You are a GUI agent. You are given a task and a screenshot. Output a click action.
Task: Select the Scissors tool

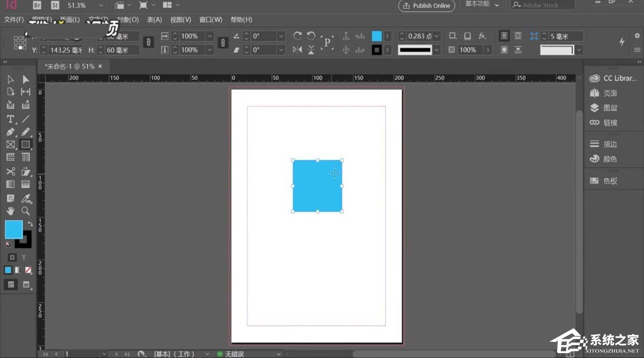point(11,171)
